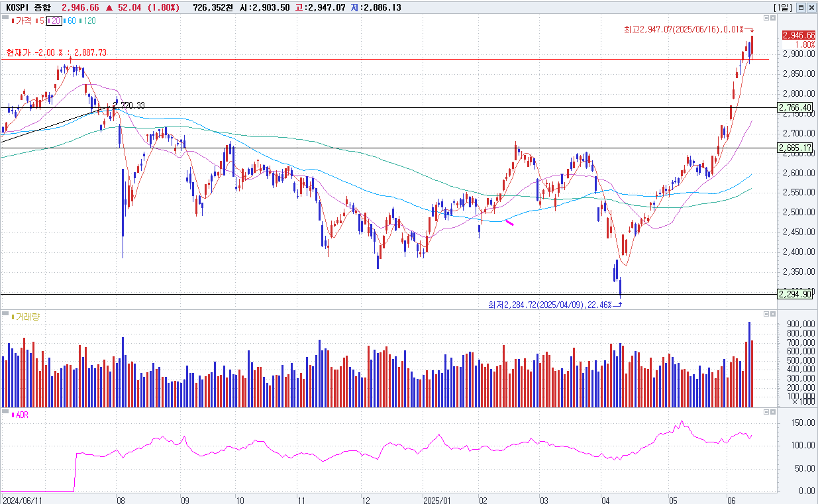
Task: Select the ADR indicator legend label
Action: click(x=20, y=415)
